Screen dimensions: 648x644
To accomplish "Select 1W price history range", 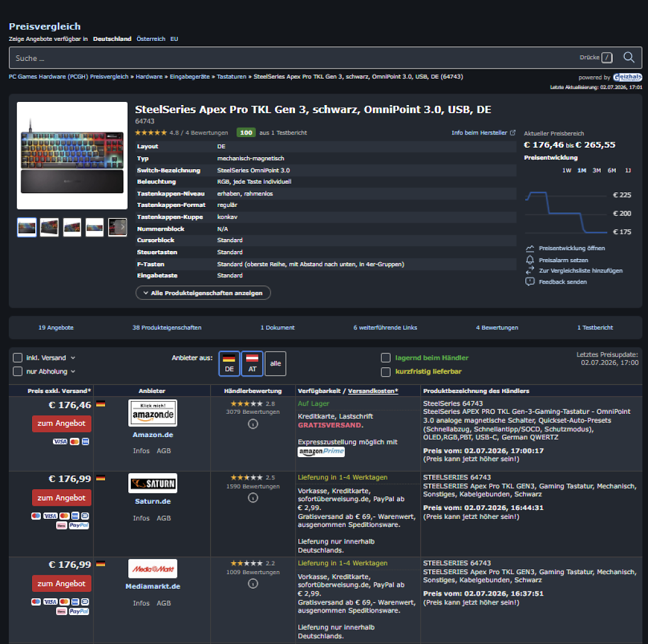I will [567, 170].
